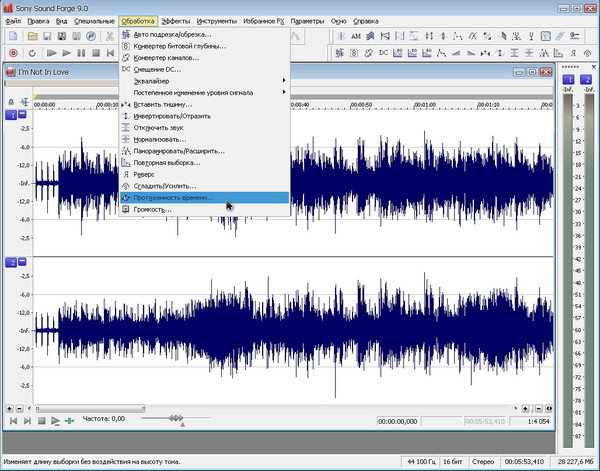The width and height of the screenshot is (600, 471).
Task: Click the Insert Silence toolbar icon
Action: click(x=485, y=53)
